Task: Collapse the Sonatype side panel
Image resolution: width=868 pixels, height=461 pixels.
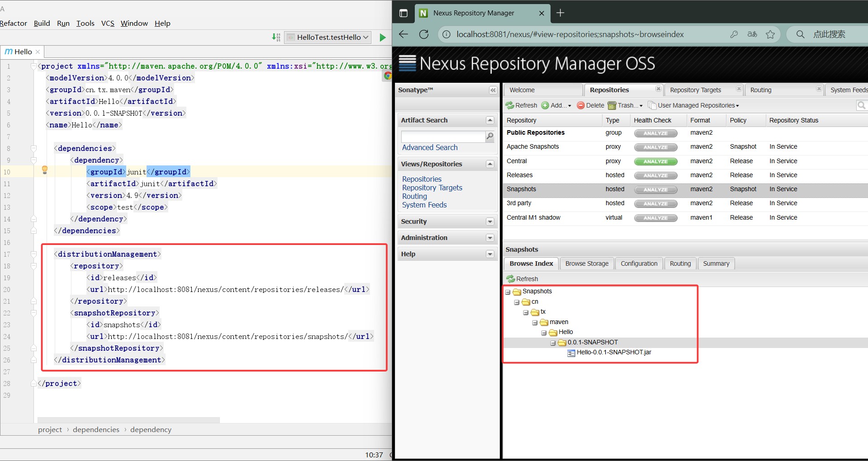Action: point(493,90)
